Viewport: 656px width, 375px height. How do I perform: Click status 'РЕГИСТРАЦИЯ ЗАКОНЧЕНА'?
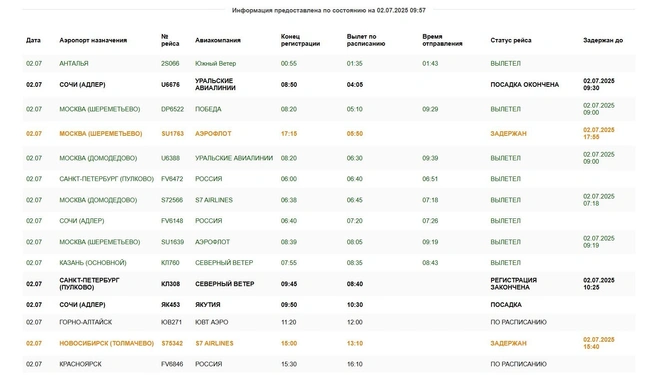[513, 284]
